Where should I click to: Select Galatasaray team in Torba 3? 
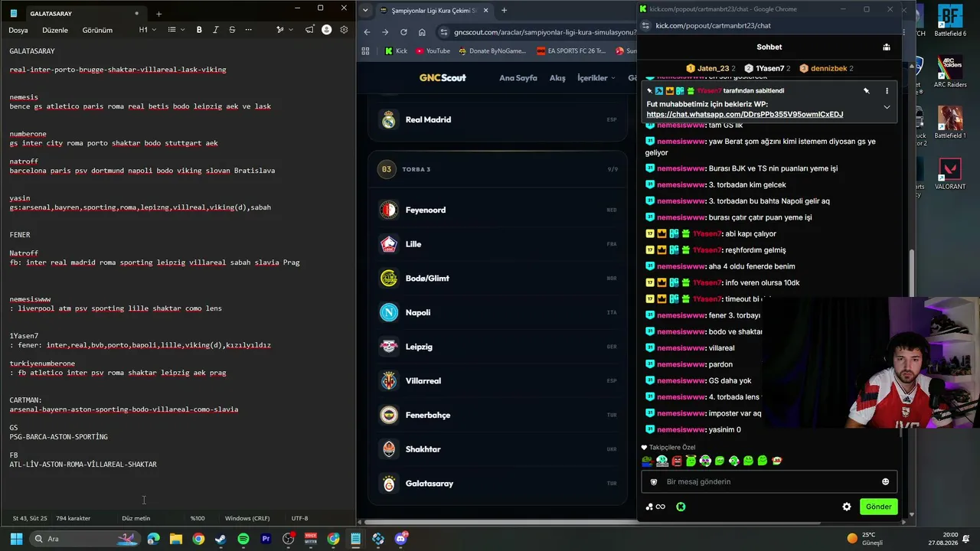click(498, 484)
